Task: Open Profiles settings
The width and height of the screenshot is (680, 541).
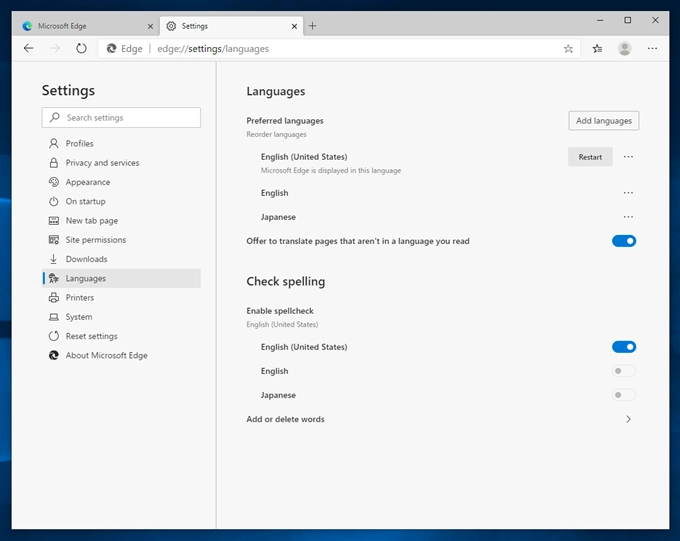Action: tap(121, 143)
